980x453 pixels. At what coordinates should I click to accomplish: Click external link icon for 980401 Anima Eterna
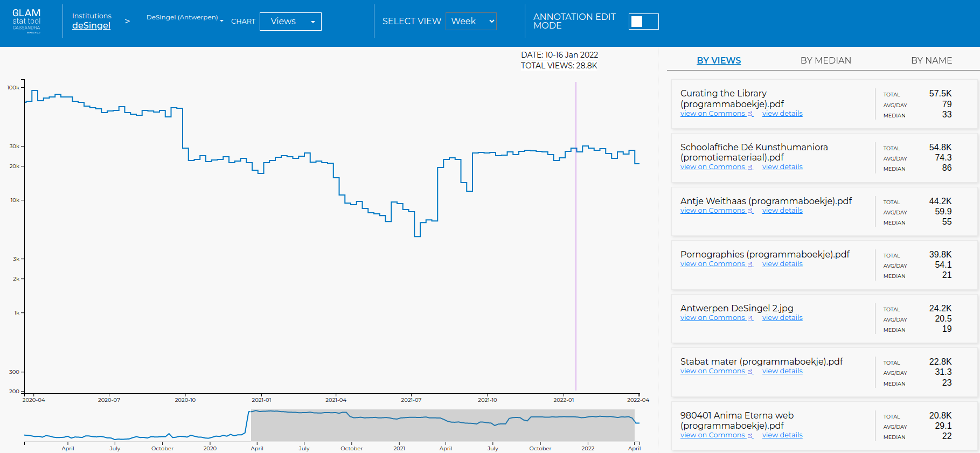[750, 435]
